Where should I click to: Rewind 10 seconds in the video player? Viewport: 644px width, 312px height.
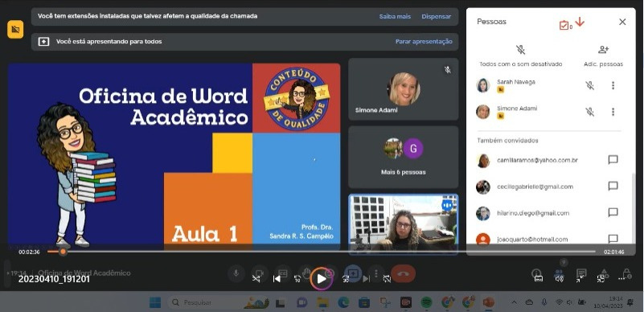[x=297, y=279]
